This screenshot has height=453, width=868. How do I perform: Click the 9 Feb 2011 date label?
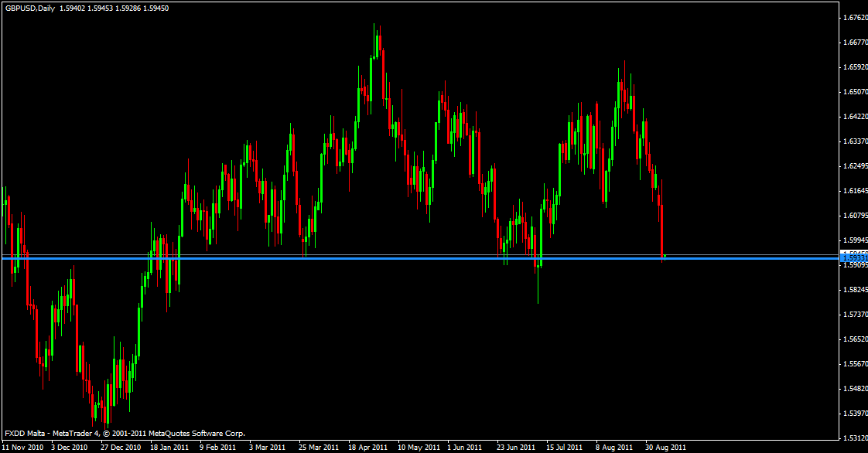217,447
